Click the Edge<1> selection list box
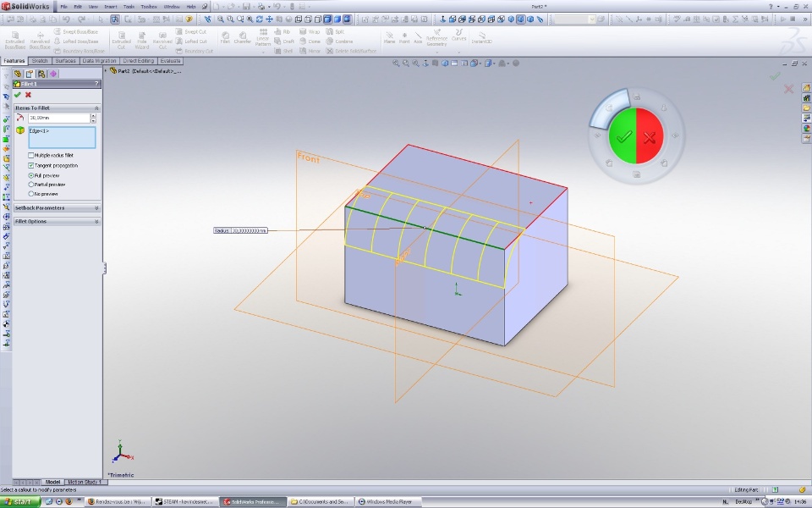Image resolution: width=812 pixels, height=508 pixels. 62,137
